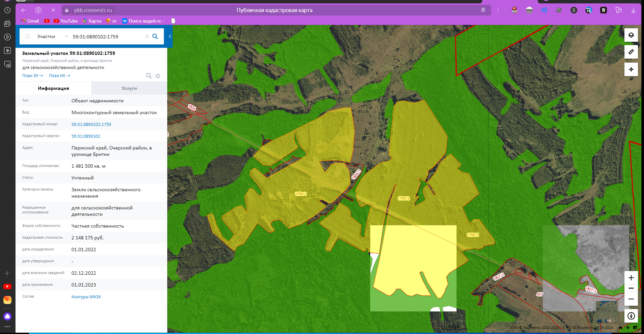The height and width of the screenshot is (334, 644).
Task: Select the status text Учтенный
Action: (83, 178)
